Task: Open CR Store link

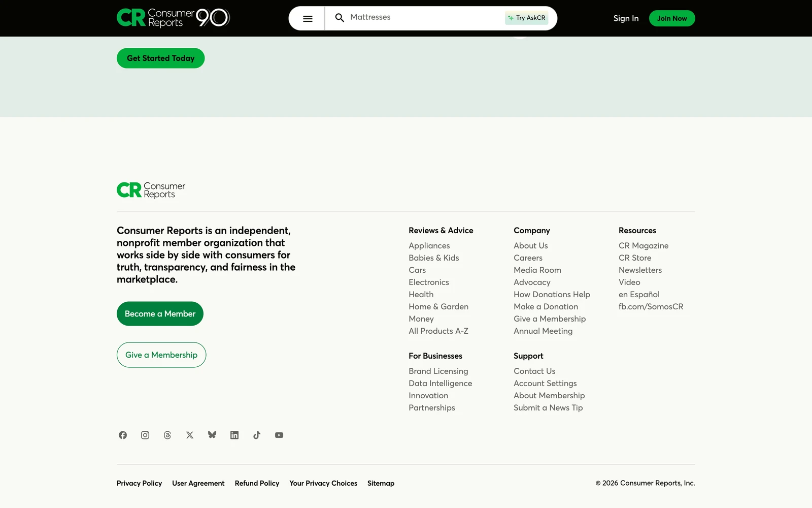Action: point(635,258)
